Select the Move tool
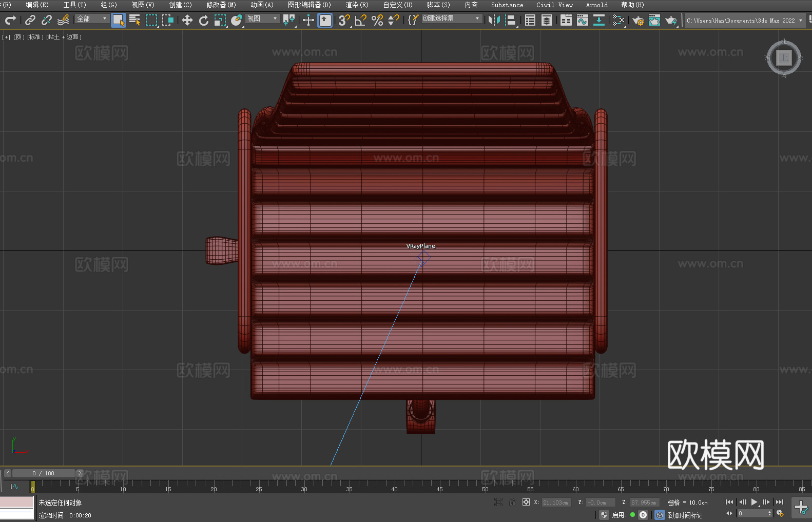Image resolution: width=812 pixels, height=522 pixels. (x=187, y=20)
